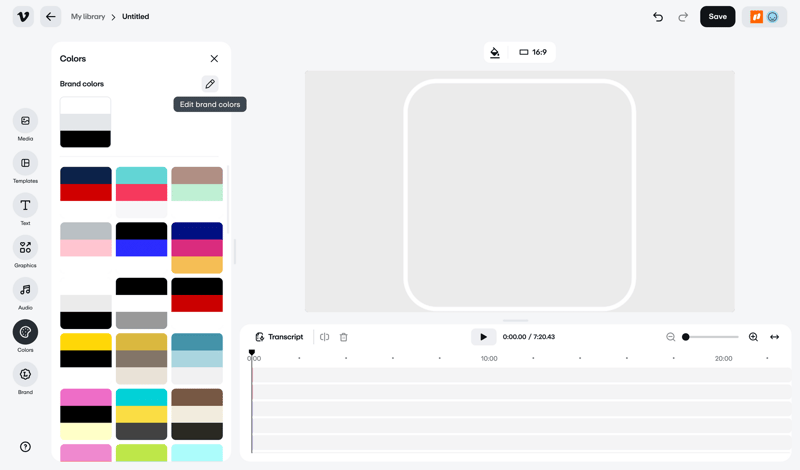Save the project
Image resolution: width=800 pixels, height=470 pixels.
[717, 17]
